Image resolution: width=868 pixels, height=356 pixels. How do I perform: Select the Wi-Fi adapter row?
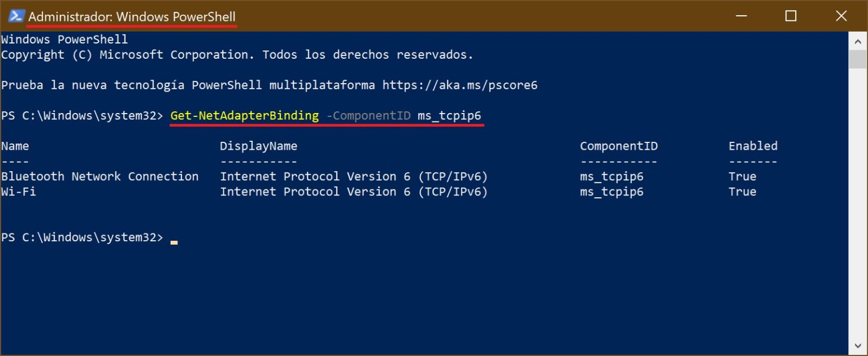click(x=19, y=192)
